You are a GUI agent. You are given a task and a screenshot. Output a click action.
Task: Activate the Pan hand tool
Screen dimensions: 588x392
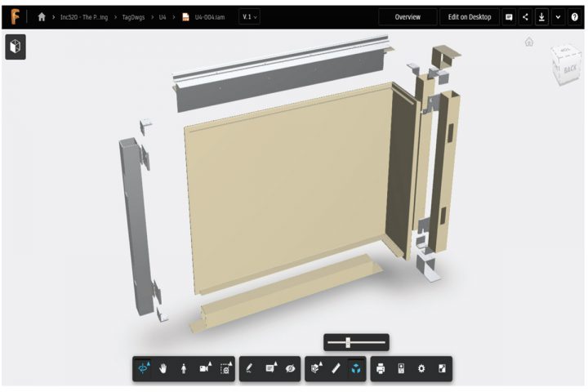[164, 369]
